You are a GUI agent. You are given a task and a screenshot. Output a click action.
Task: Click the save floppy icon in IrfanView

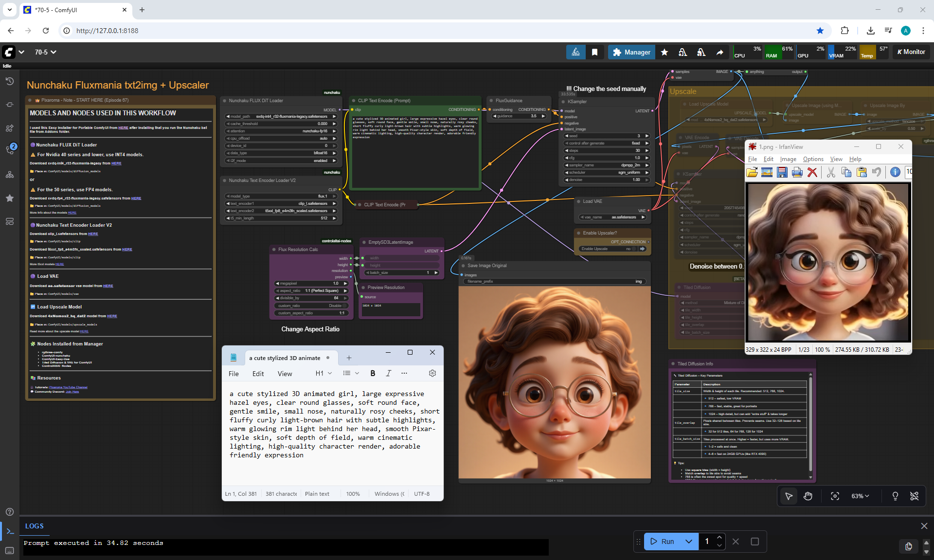[x=782, y=172]
